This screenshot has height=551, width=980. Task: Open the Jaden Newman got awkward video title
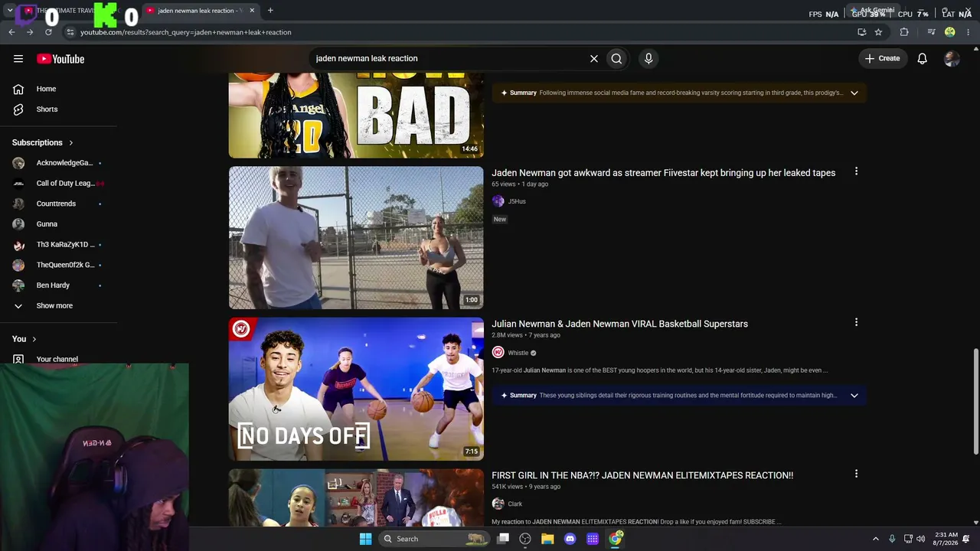tap(663, 173)
